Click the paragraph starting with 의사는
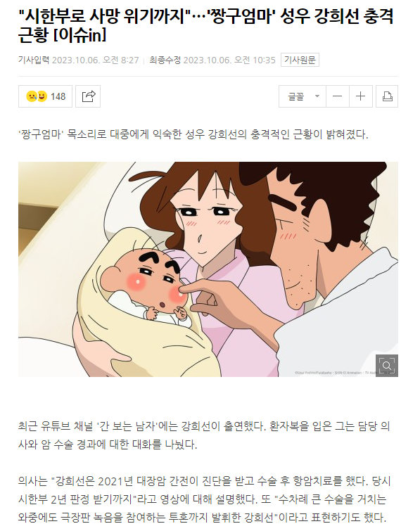The width and height of the screenshot is (420, 531). tap(204, 499)
